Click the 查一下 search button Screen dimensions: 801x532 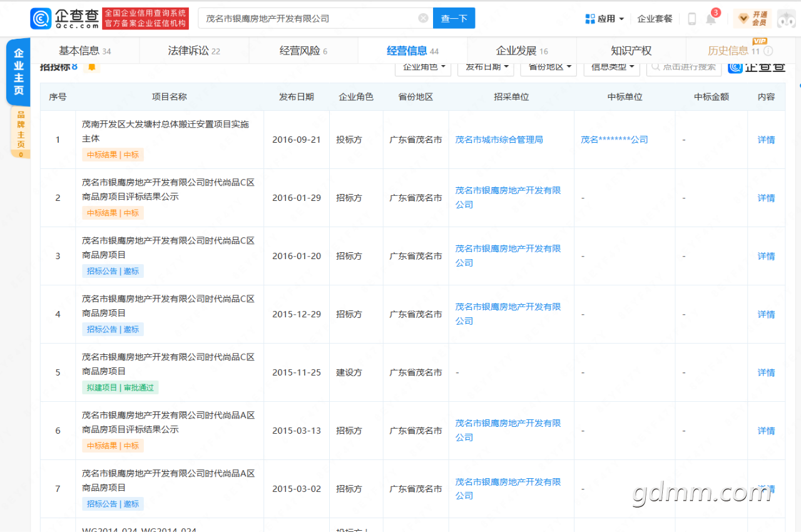(x=454, y=18)
